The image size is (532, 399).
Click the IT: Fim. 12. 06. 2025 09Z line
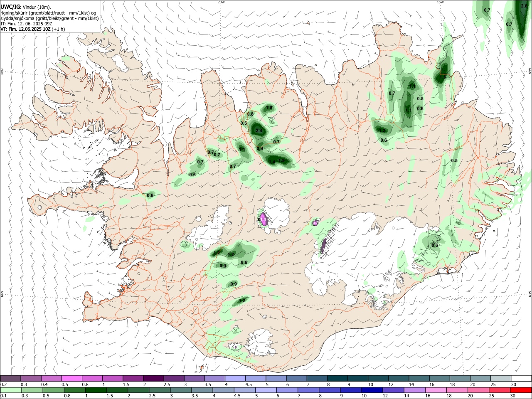tap(26, 24)
